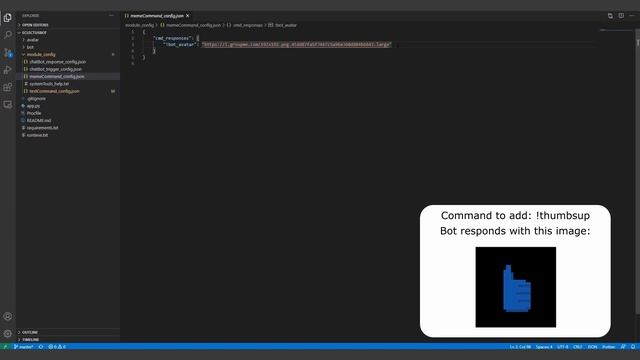The width and height of the screenshot is (640, 360).
Task: Click remote window indicator in status bar
Action: [5, 347]
